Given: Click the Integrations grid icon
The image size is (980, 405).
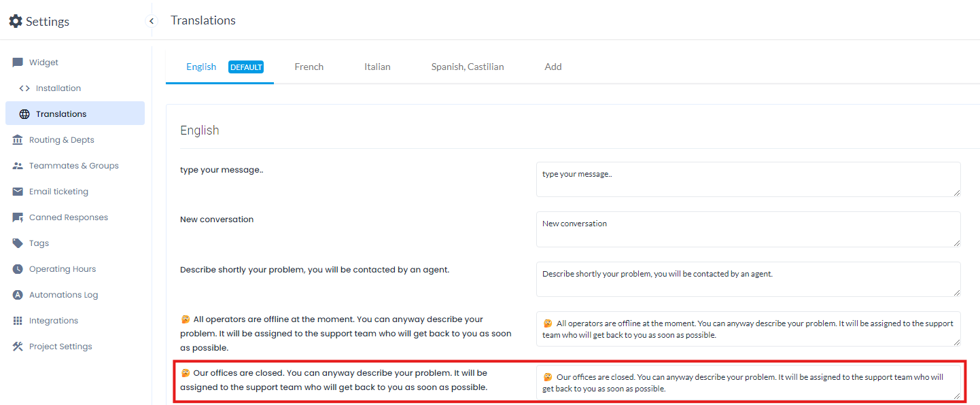Looking at the screenshot, I should (18, 321).
